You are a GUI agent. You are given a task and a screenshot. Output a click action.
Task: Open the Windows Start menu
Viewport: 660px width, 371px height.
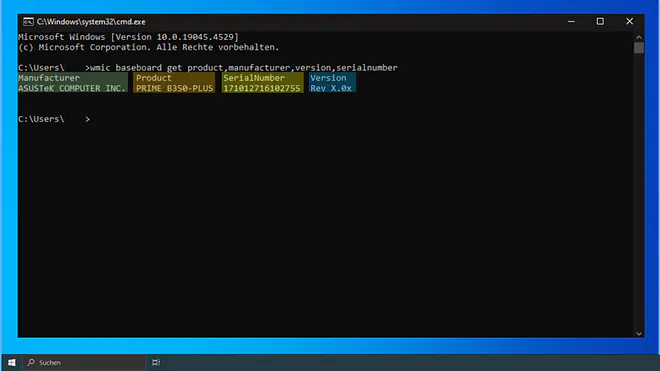point(12,363)
